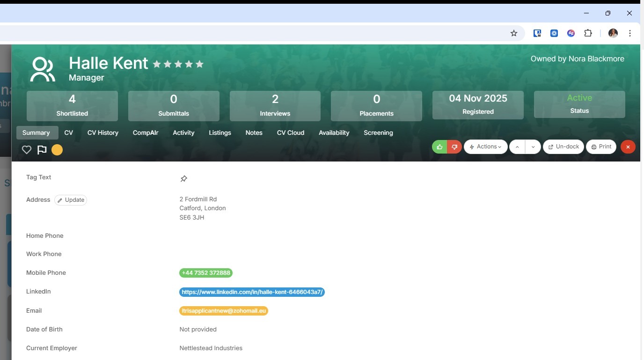The image size is (644, 360).
Task: Click the red thumbs-down button
Action: tap(454, 147)
